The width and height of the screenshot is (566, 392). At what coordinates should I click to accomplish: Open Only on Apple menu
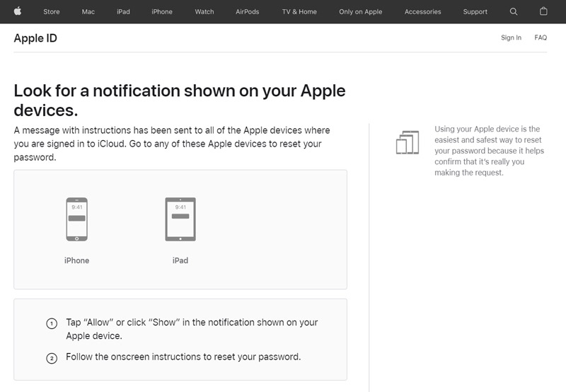[360, 11]
